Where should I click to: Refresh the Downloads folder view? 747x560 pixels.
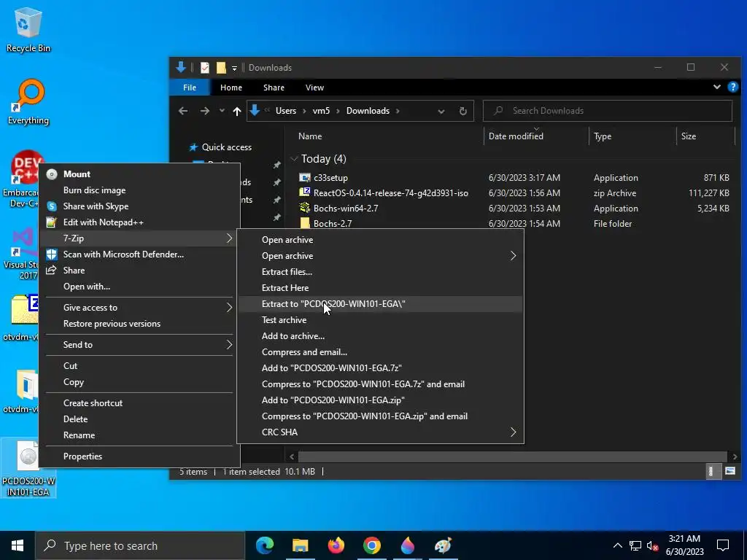(463, 111)
